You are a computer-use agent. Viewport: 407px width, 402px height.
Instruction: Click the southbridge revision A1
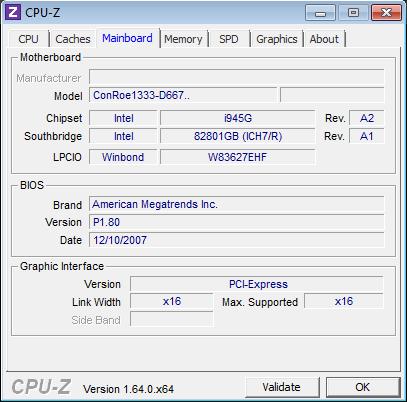point(367,136)
